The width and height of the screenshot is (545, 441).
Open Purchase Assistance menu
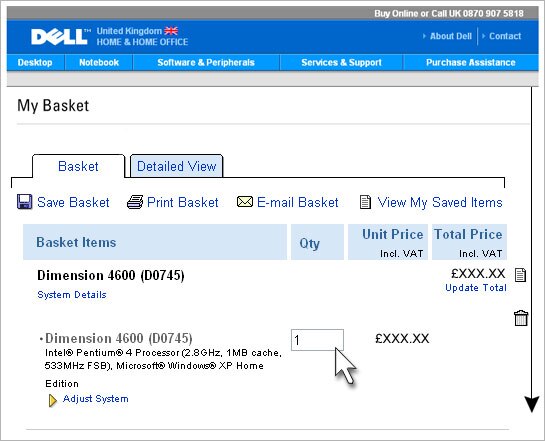pos(471,63)
